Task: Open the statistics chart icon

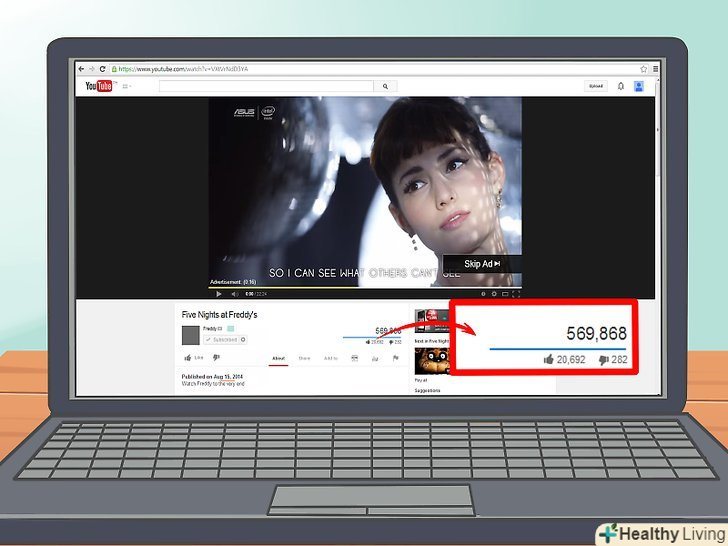Action: coord(375,358)
